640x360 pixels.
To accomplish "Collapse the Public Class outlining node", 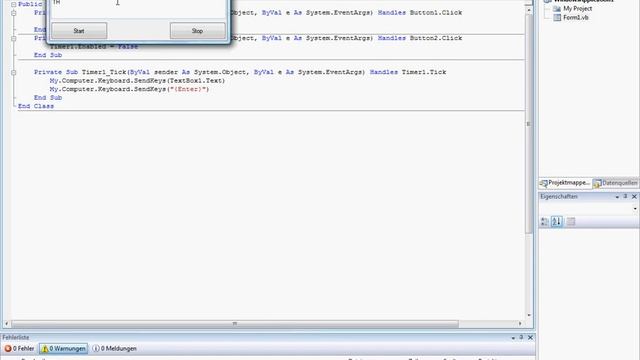I will click(13, 4).
